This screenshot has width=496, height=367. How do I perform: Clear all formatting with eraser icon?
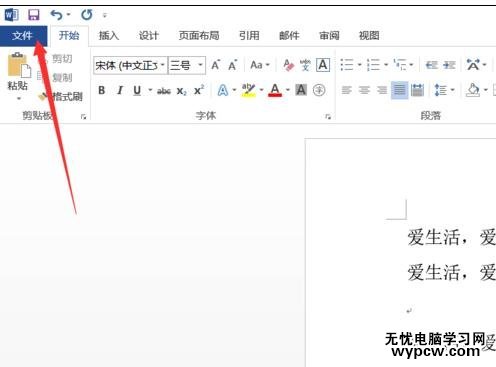coord(289,65)
